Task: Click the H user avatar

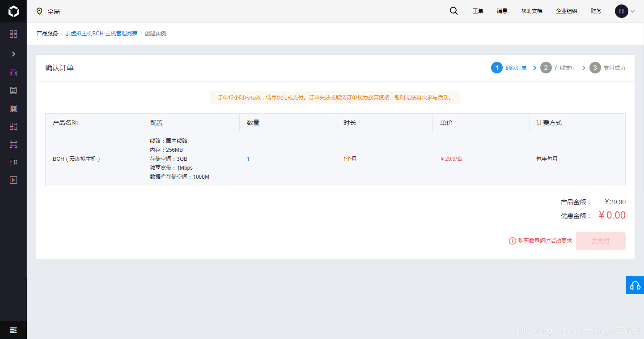Action: click(x=622, y=11)
